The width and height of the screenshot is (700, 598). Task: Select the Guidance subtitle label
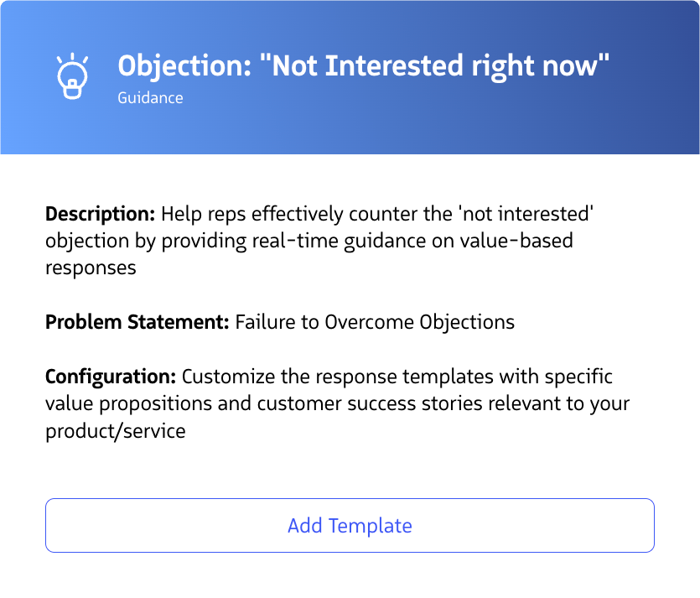(x=150, y=98)
